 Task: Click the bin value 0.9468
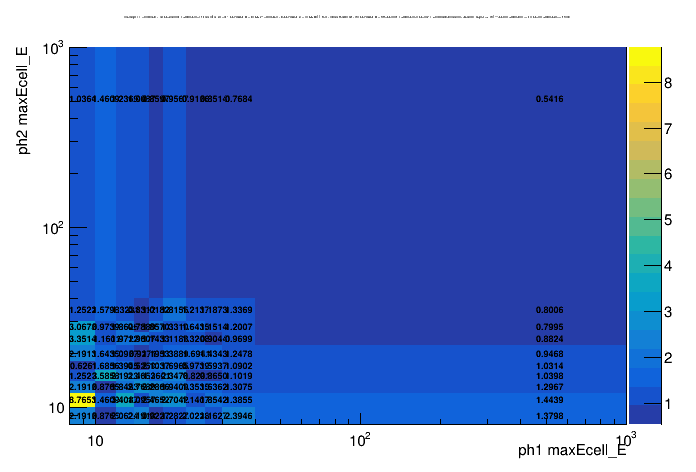point(549,354)
